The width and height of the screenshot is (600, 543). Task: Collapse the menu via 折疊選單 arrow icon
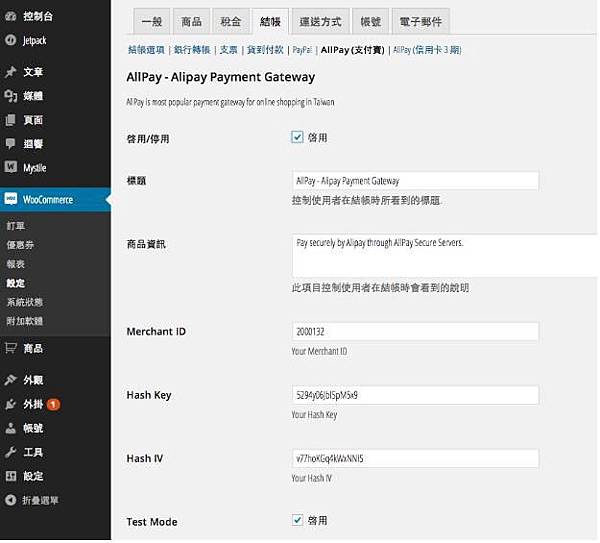(10, 500)
